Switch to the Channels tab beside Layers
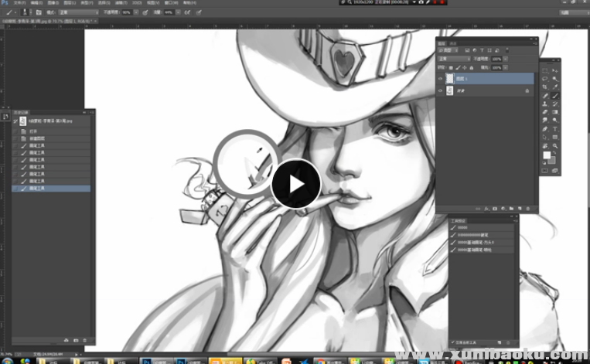The height and width of the screenshot is (364, 590). click(x=454, y=43)
